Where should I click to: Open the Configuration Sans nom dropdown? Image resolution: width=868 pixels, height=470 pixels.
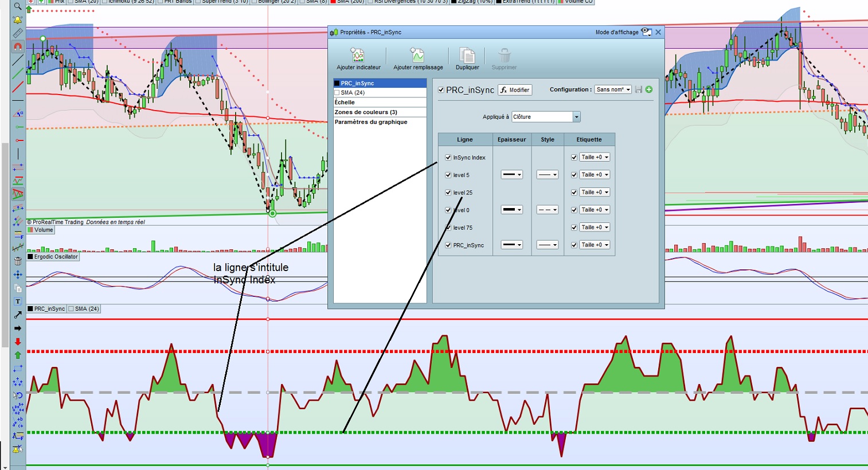click(613, 89)
